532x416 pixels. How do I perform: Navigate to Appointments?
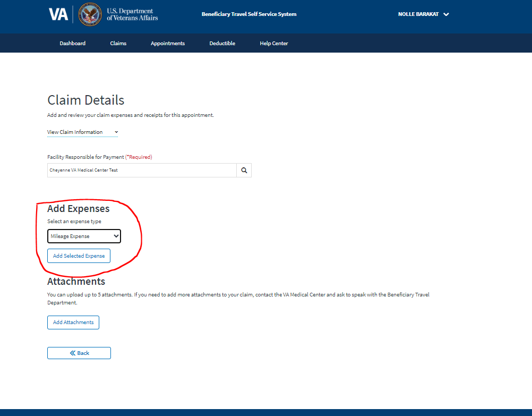pyautogui.click(x=167, y=44)
